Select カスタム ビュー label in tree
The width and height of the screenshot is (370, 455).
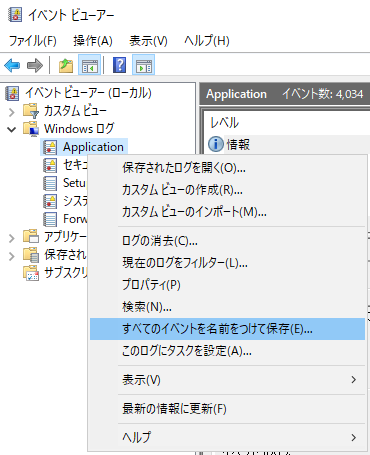click(x=75, y=111)
